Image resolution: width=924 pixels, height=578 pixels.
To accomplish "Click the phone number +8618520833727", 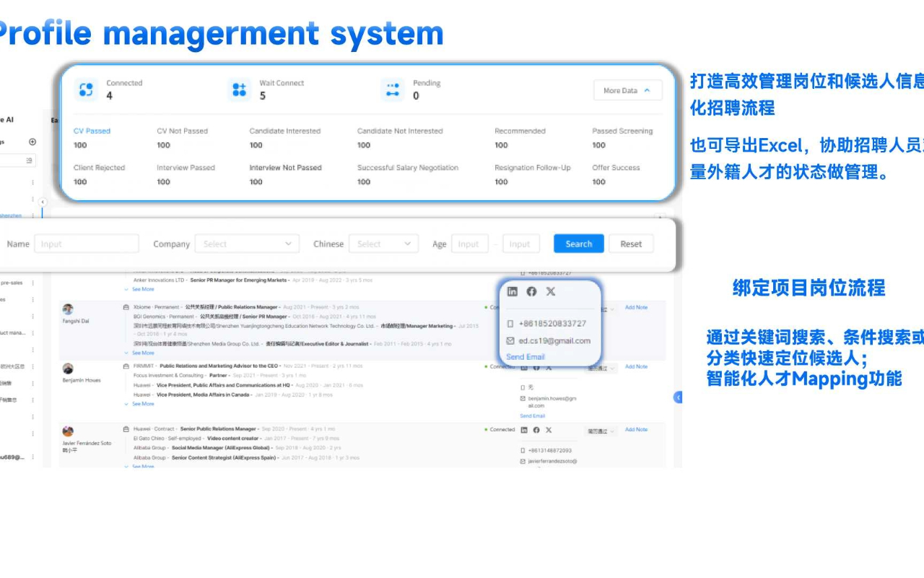I will [552, 324].
